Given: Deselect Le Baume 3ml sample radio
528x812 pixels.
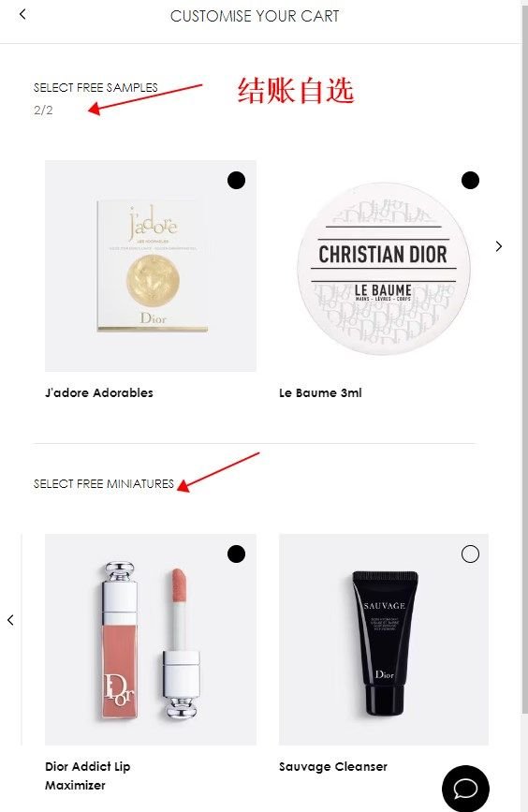Looking at the screenshot, I should click(x=470, y=180).
